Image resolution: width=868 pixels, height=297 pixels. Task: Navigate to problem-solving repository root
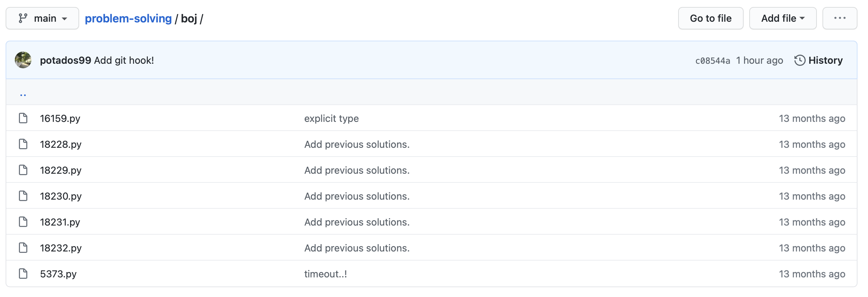[x=128, y=18]
